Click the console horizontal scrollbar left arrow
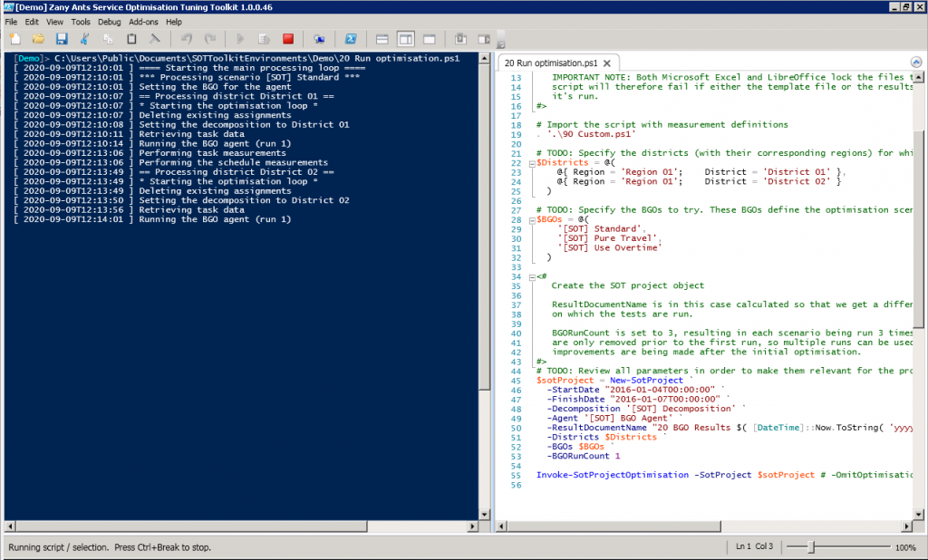 [x=10, y=526]
